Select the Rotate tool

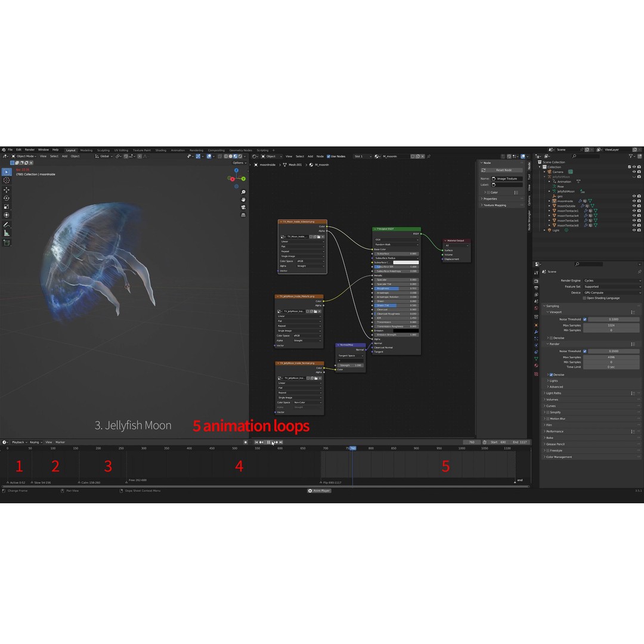(x=7, y=198)
